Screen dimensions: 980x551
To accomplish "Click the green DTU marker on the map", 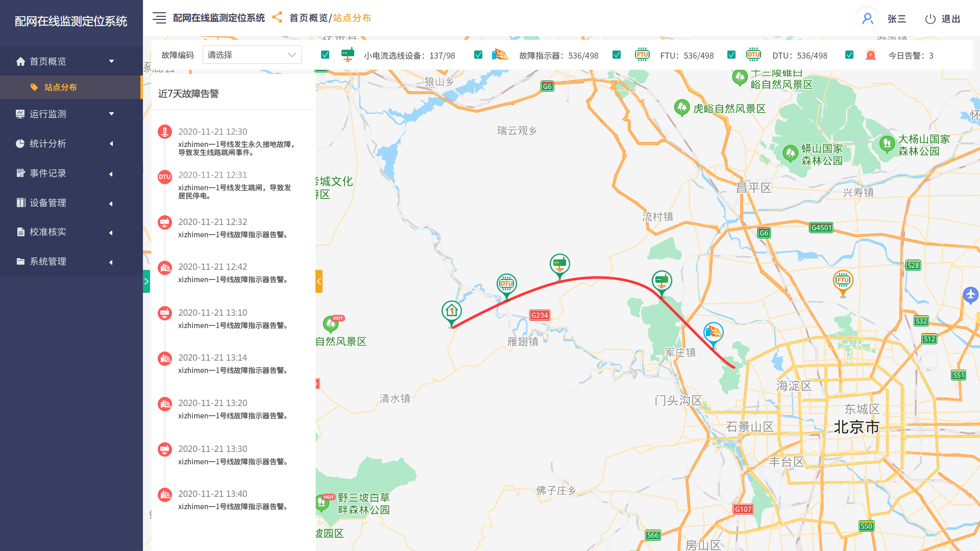I will 506,284.
